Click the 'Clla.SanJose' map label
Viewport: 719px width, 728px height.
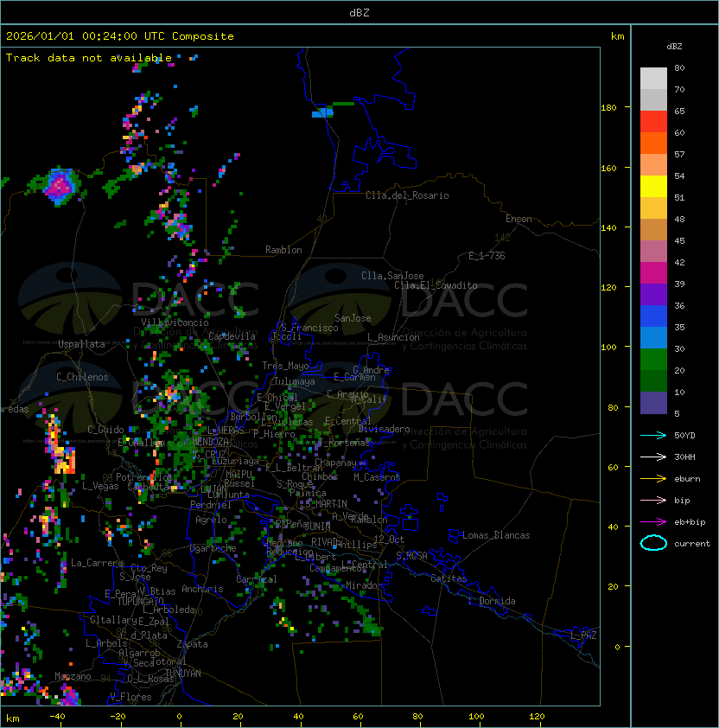coord(392,276)
